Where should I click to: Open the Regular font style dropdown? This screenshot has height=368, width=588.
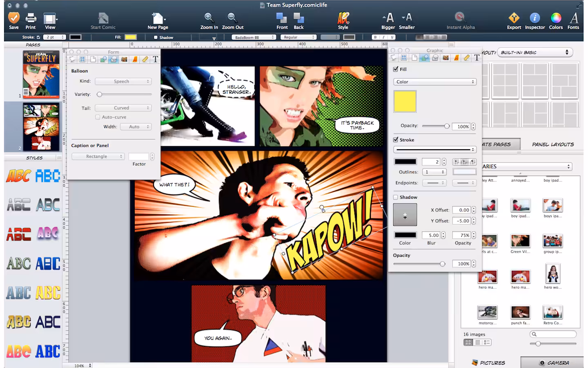(x=298, y=37)
